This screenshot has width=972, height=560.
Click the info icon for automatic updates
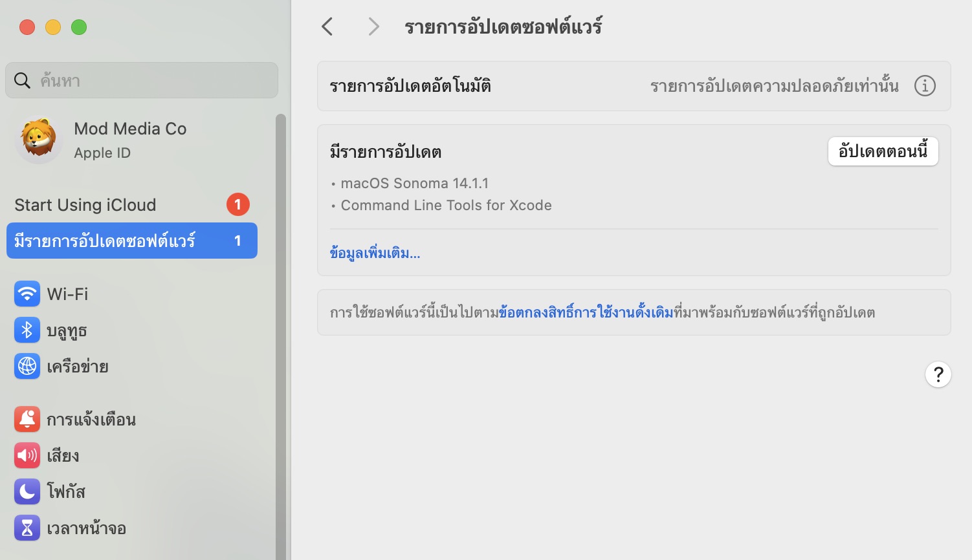(925, 86)
